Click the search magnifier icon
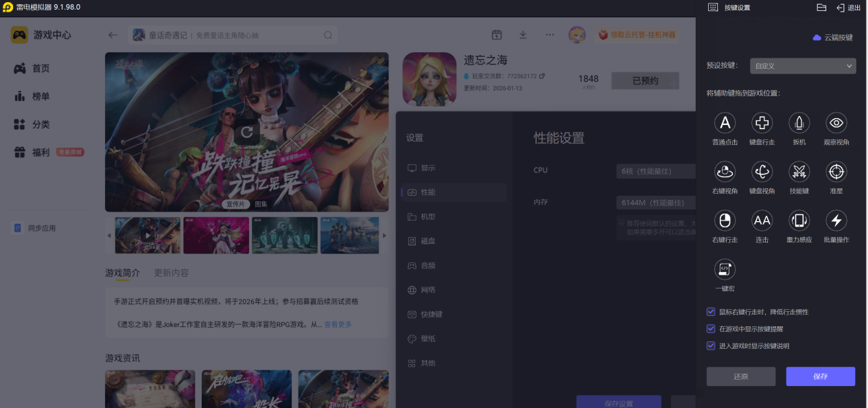Viewport: 868px width, 408px height. (x=328, y=35)
